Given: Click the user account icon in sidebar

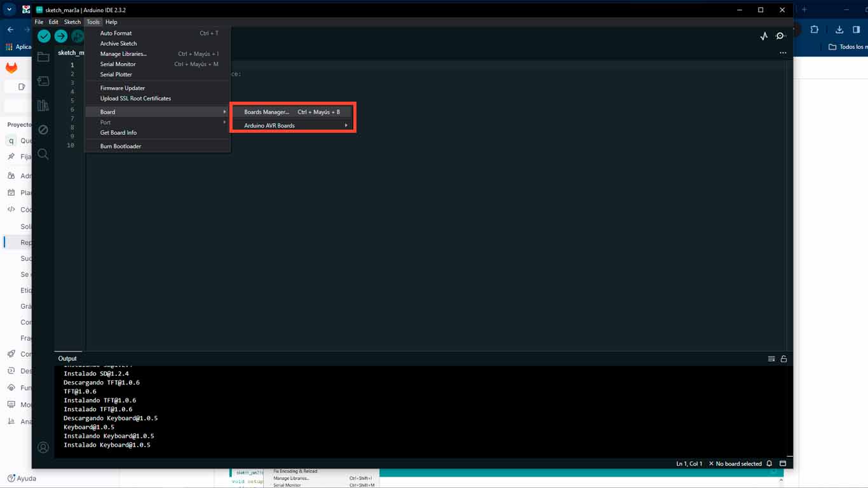Looking at the screenshot, I should point(43,447).
